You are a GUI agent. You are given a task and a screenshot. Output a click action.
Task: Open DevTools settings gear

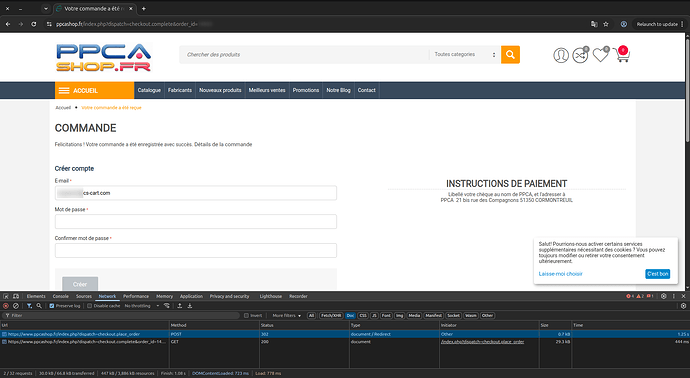pos(664,296)
